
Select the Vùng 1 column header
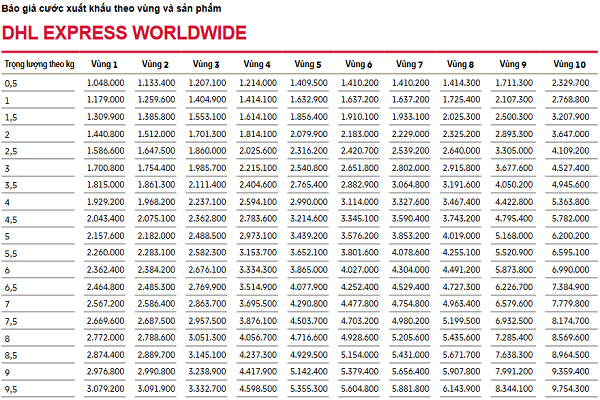point(103,64)
